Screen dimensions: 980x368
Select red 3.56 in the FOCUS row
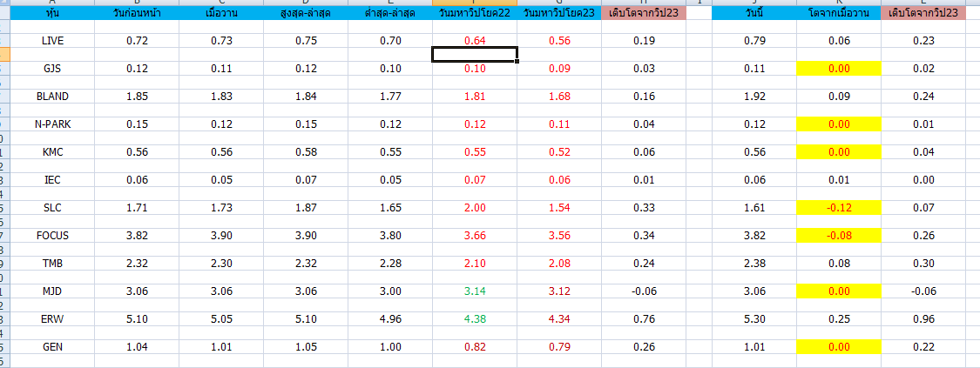tap(559, 236)
